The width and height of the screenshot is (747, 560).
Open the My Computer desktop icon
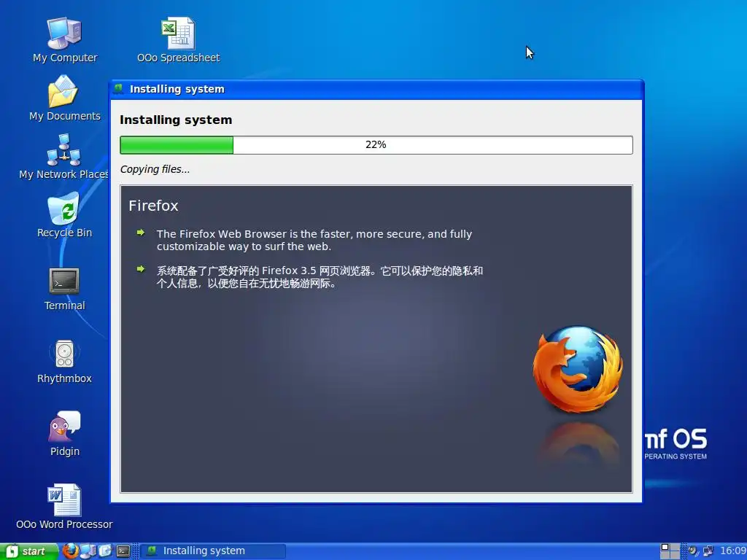click(x=64, y=40)
